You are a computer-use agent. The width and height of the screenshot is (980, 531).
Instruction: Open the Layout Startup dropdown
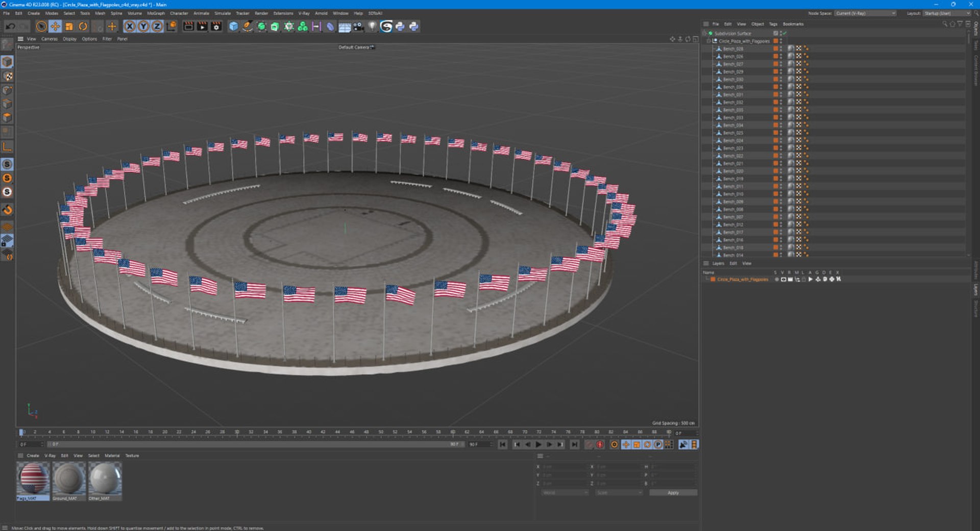[x=947, y=13]
